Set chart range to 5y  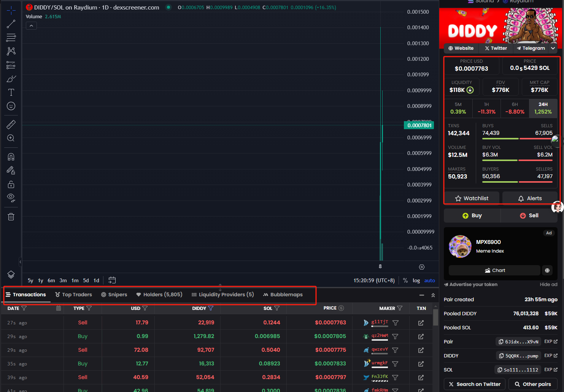point(30,280)
